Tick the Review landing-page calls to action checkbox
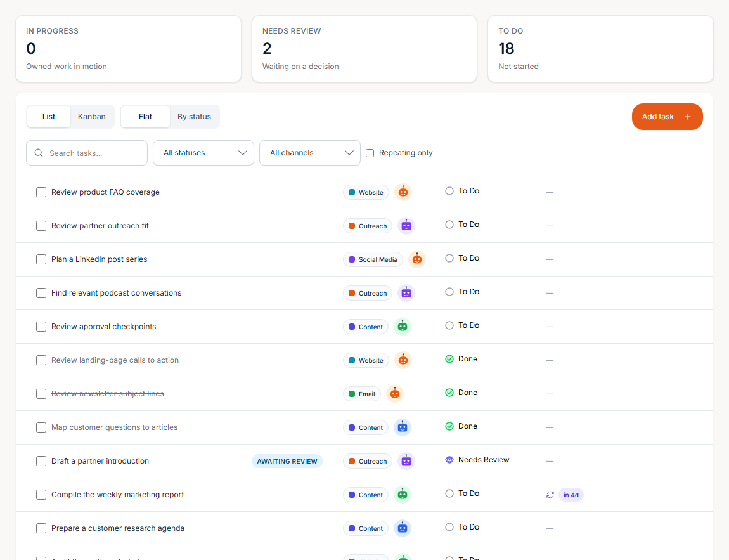 coord(41,360)
